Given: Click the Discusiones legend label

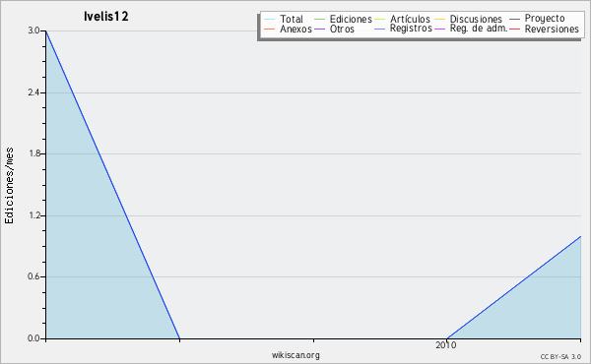Looking at the screenshot, I should click(476, 19).
